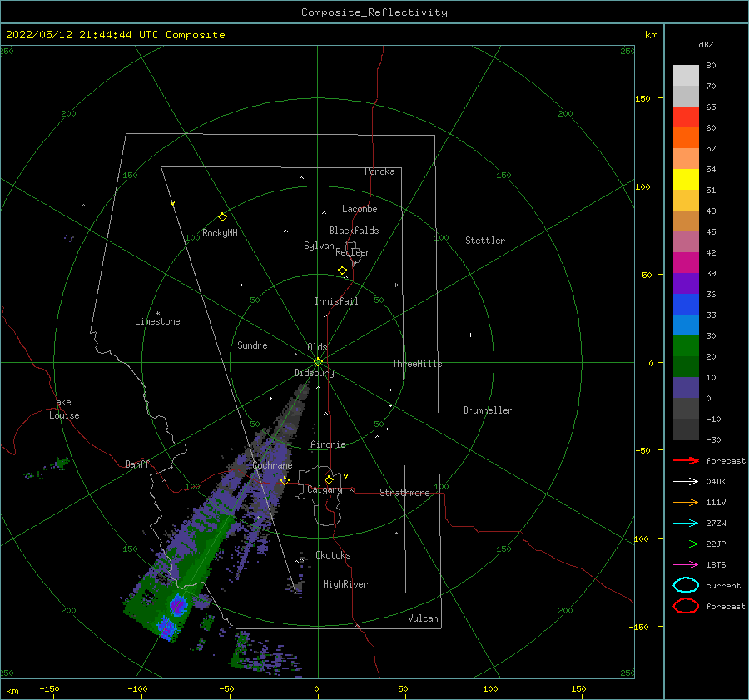This screenshot has width=749, height=700.
Task: Click the cyan 27ZW arrow in legend
Action: pos(686,524)
